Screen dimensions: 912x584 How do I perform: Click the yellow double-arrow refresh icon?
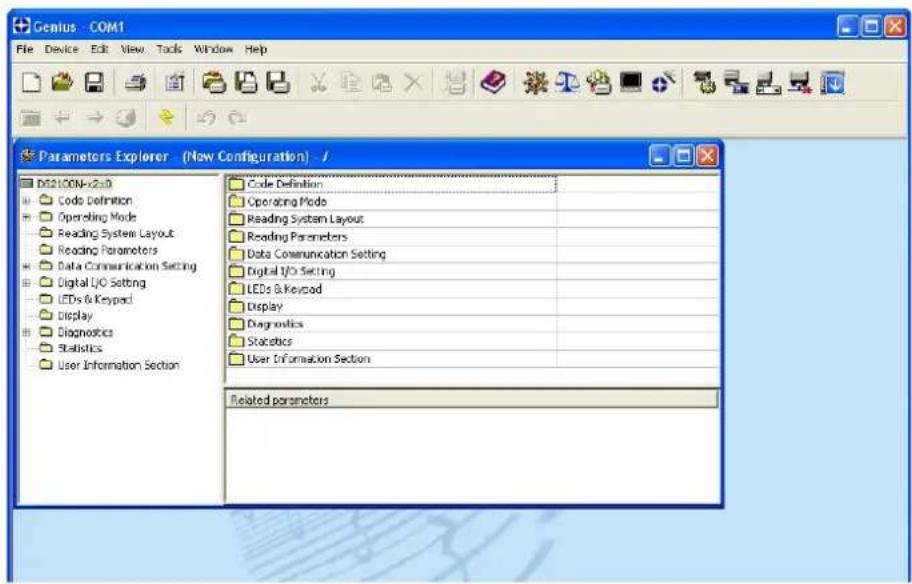coord(167,119)
